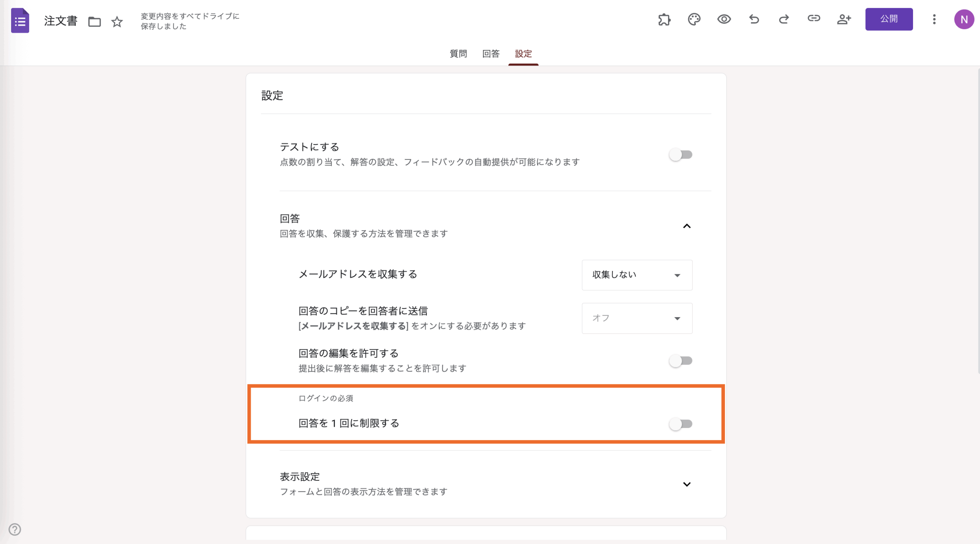This screenshot has height=544, width=980.
Task: Toggle 回答の編集を許可する switch
Action: coord(680,360)
